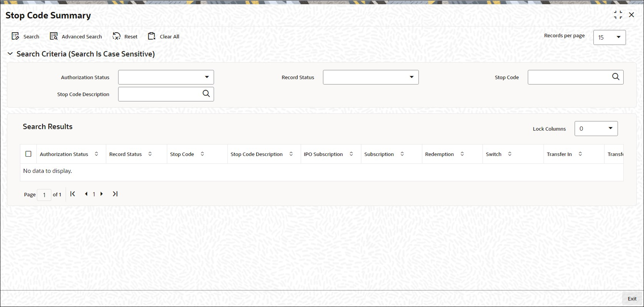Go to the next page
The width and height of the screenshot is (644, 307).
101,194
